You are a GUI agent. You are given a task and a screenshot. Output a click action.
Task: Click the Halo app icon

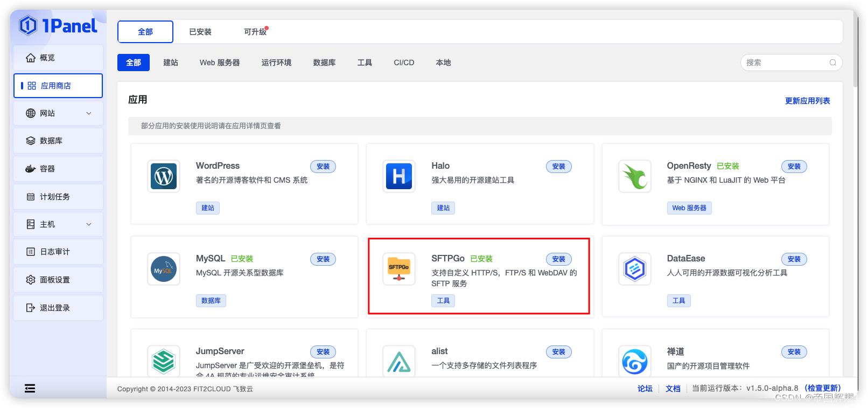(x=399, y=176)
